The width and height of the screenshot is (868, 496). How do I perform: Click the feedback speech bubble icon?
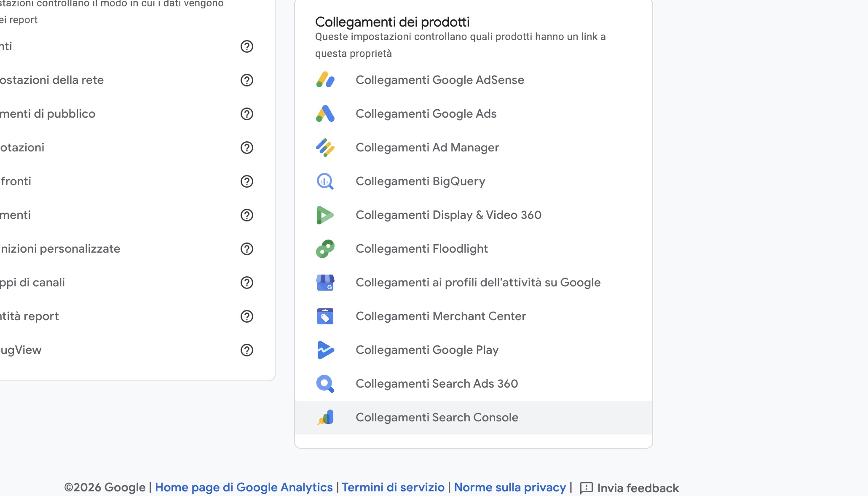click(x=586, y=488)
